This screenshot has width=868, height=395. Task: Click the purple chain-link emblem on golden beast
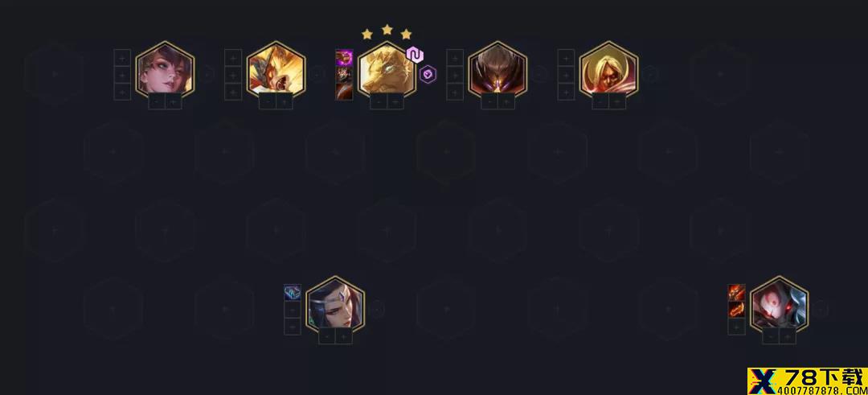pyautogui.click(x=415, y=54)
